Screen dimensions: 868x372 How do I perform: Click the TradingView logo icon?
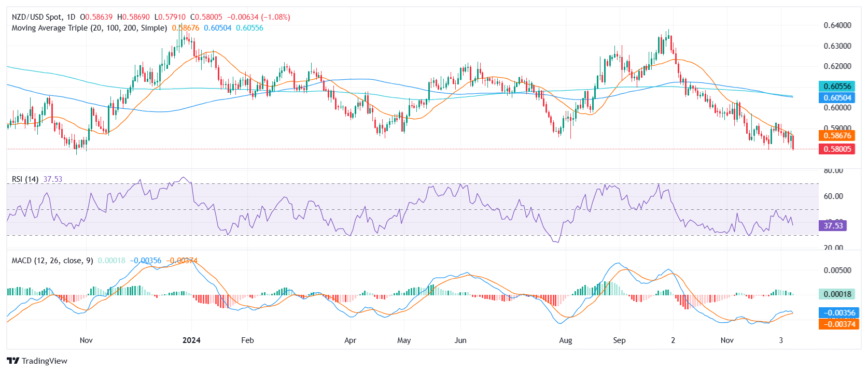(13, 361)
